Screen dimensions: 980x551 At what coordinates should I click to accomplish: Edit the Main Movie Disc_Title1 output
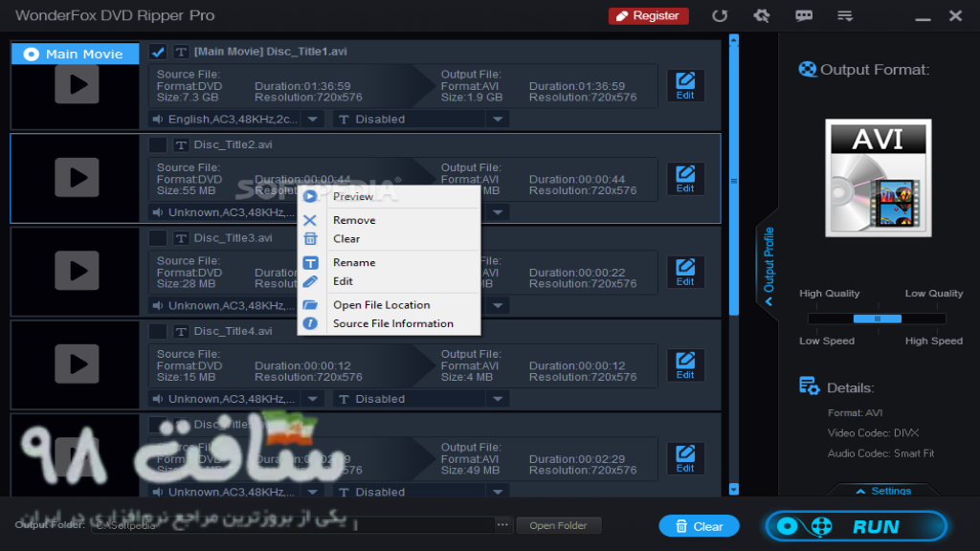(685, 85)
